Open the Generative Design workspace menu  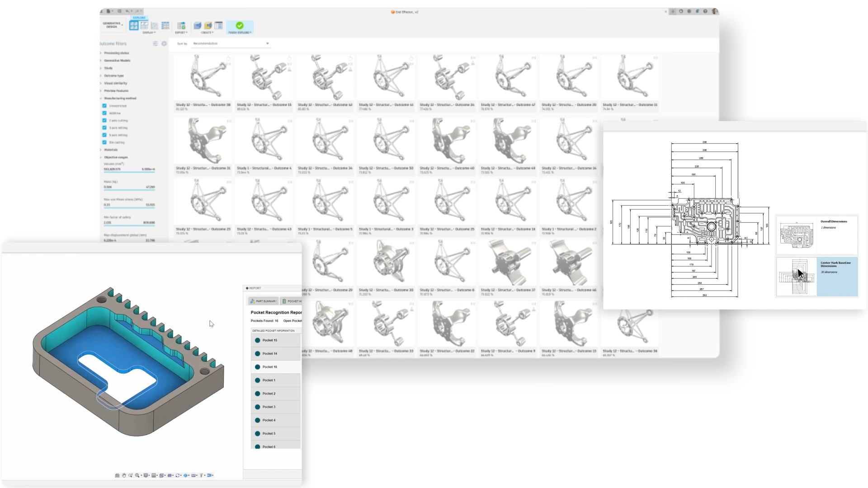point(112,25)
